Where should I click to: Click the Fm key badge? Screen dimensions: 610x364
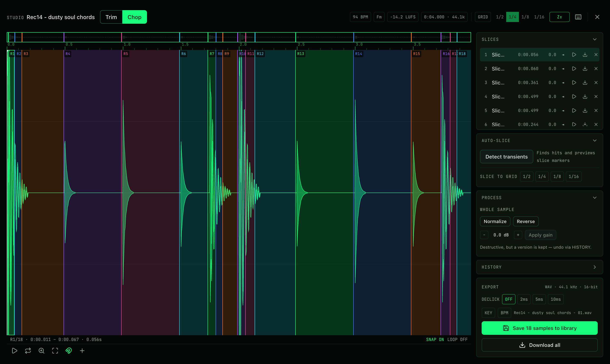point(379,17)
